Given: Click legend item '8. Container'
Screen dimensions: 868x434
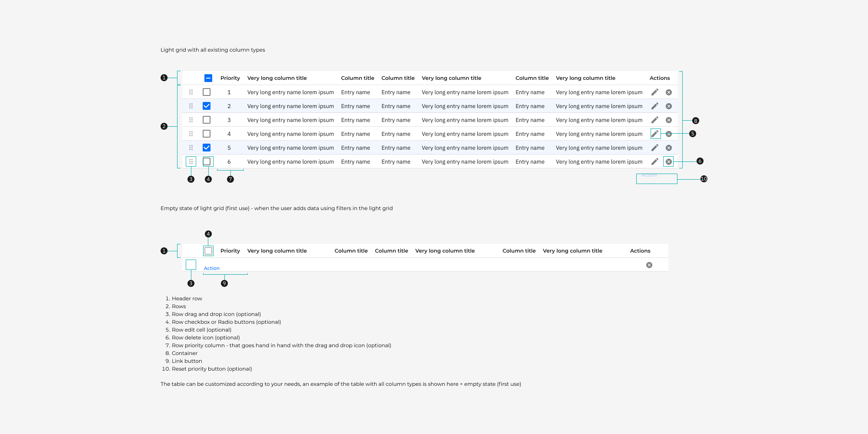Looking at the screenshot, I should [181, 353].
